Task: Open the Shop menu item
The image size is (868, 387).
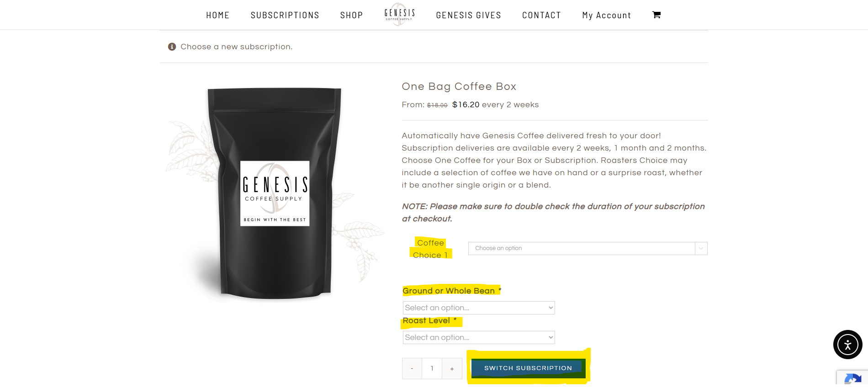Action: (352, 15)
